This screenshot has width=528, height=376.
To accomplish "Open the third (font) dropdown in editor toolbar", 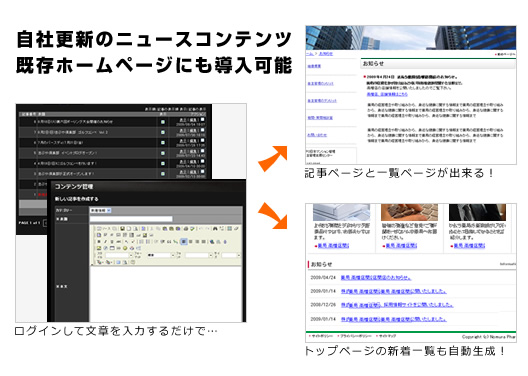I will coord(199,255).
